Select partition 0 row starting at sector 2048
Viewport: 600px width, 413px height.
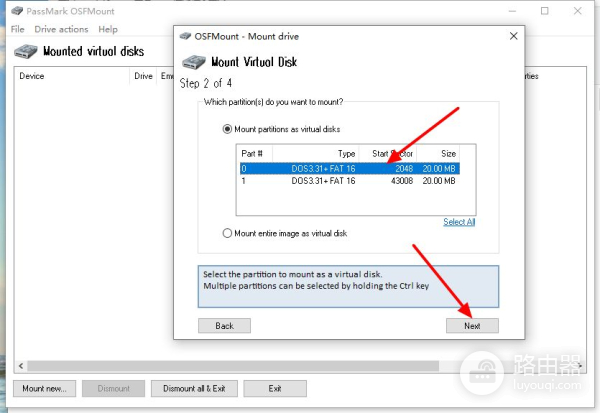pos(350,169)
